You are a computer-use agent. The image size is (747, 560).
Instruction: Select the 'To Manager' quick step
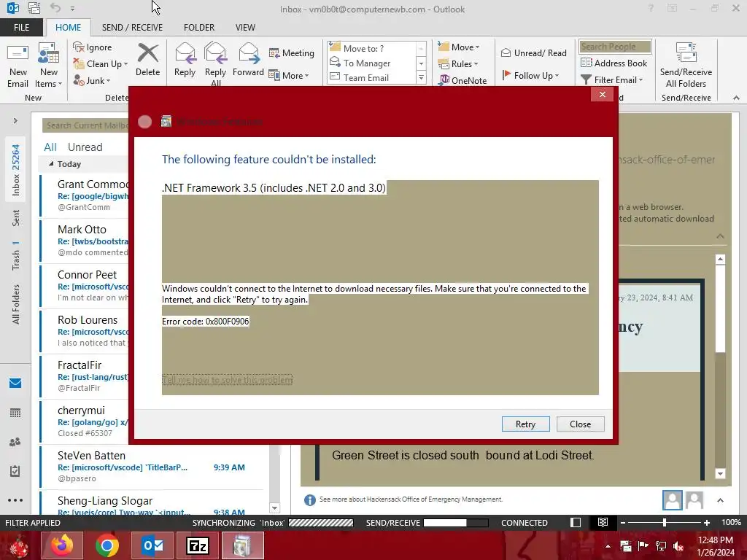pyautogui.click(x=372, y=63)
